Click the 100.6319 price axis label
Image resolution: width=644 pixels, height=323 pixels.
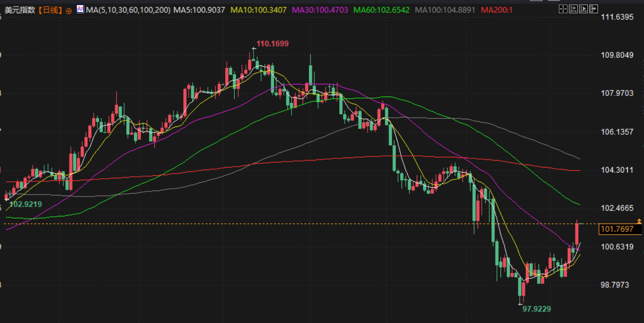click(x=617, y=247)
